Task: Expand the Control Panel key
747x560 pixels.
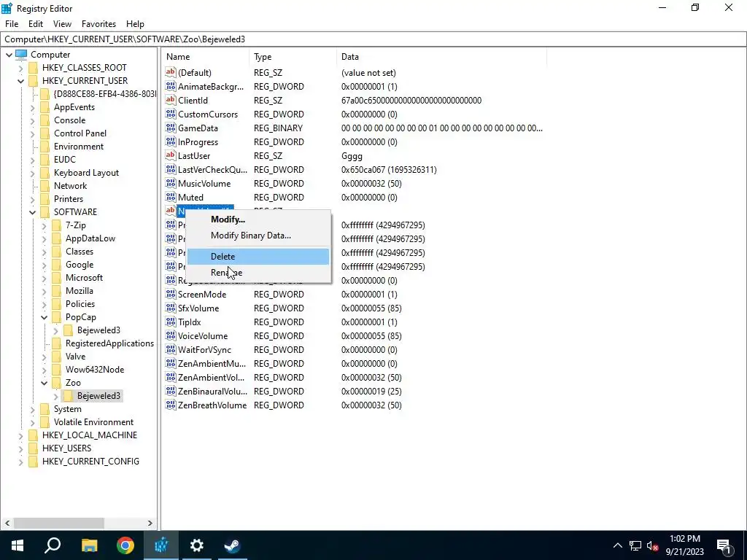Action: (x=32, y=134)
